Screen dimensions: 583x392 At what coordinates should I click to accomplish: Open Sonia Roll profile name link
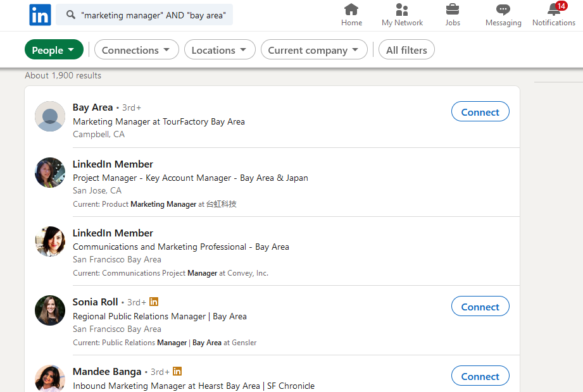click(95, 302)
